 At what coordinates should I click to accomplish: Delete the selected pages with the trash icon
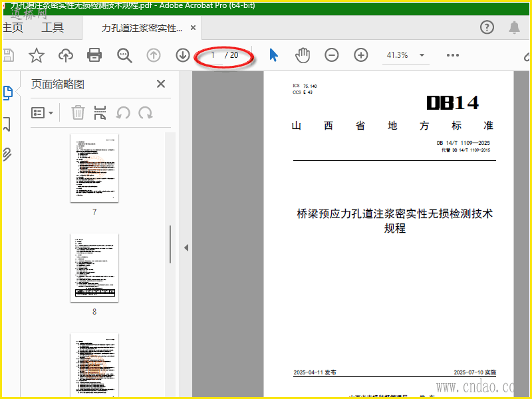point(78,112)
